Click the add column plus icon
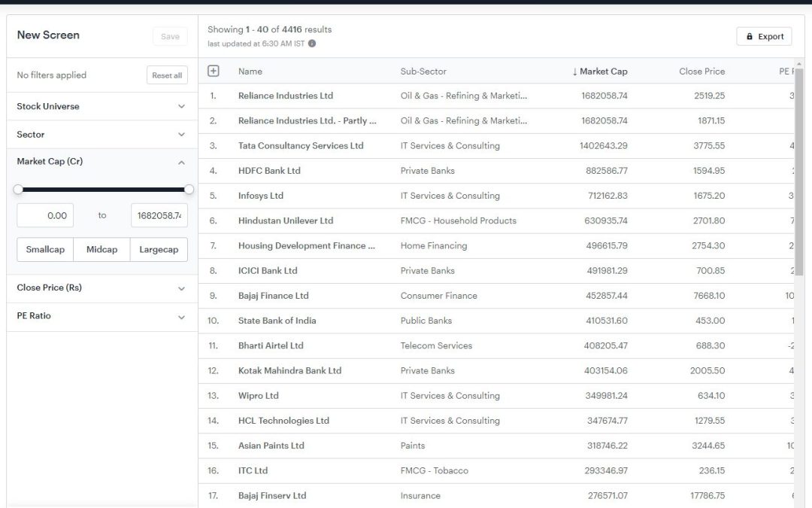This screenshot has width=812, height=508. click(x=214, y=71)
